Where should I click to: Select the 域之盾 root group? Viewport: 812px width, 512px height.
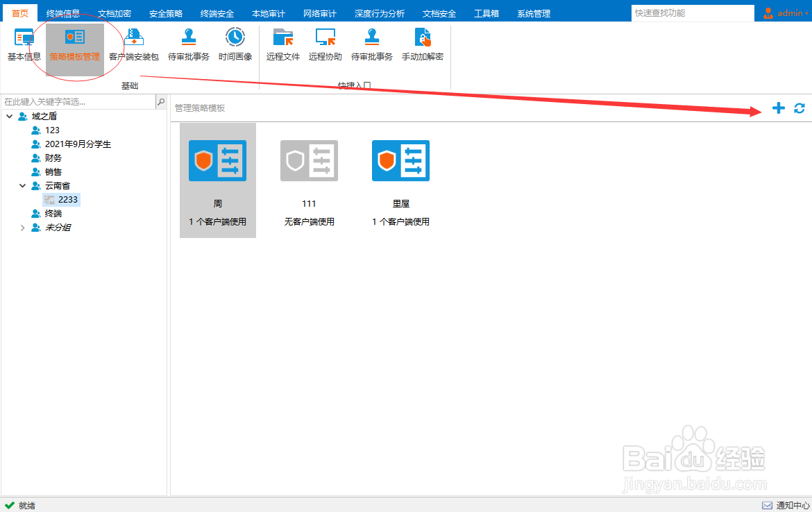click(x=44, y=117)
